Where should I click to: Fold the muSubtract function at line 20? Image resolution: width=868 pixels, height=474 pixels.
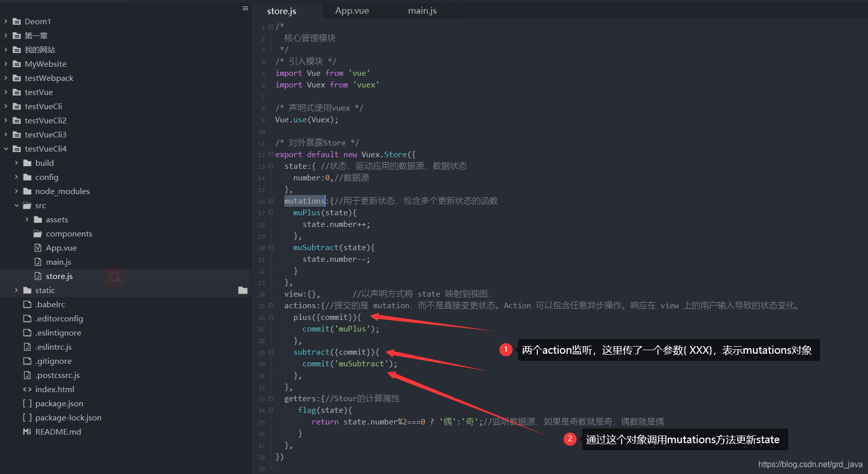(271, 248)
